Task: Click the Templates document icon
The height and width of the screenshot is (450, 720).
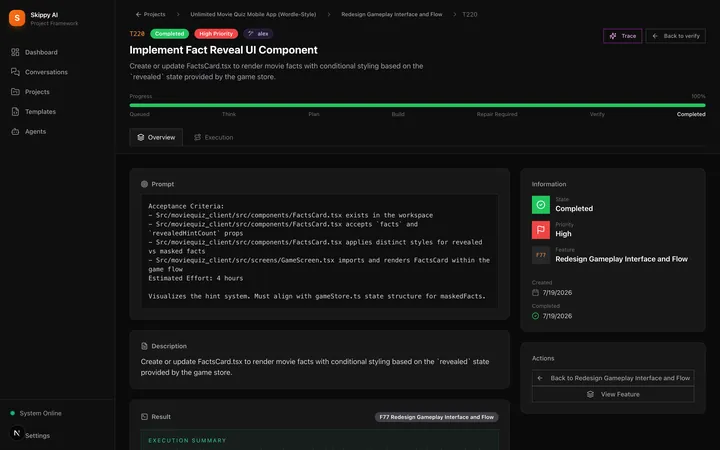Action: coord(15,112)
